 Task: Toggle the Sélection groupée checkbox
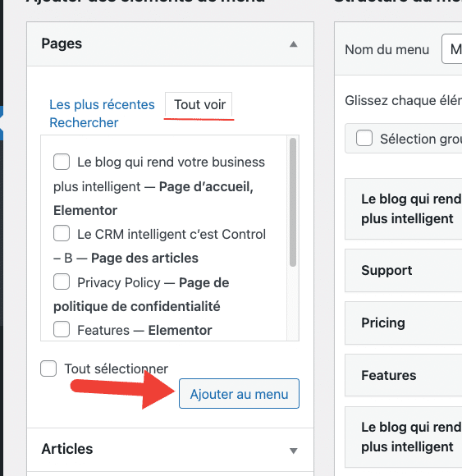364,138
